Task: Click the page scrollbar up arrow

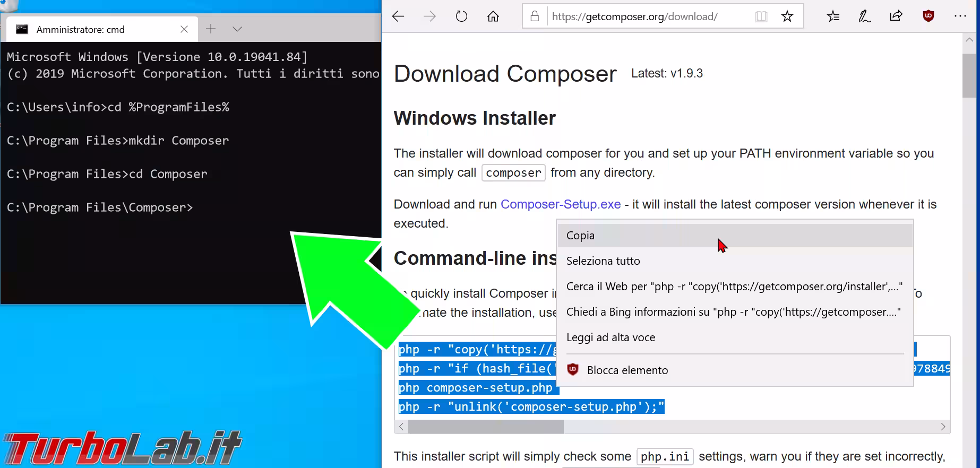Action: (x=969, y=40)
